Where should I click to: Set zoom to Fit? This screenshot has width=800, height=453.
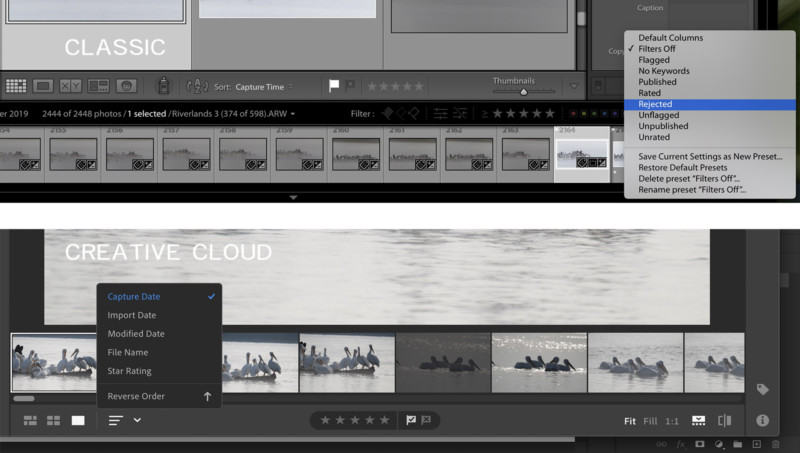point(630,421)
